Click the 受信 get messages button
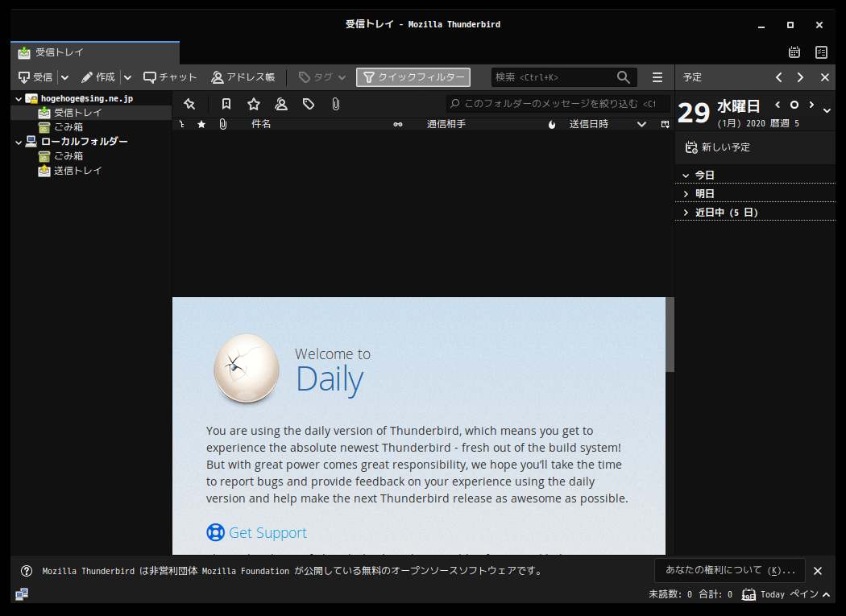846x616 pixels. coord(35,77)
